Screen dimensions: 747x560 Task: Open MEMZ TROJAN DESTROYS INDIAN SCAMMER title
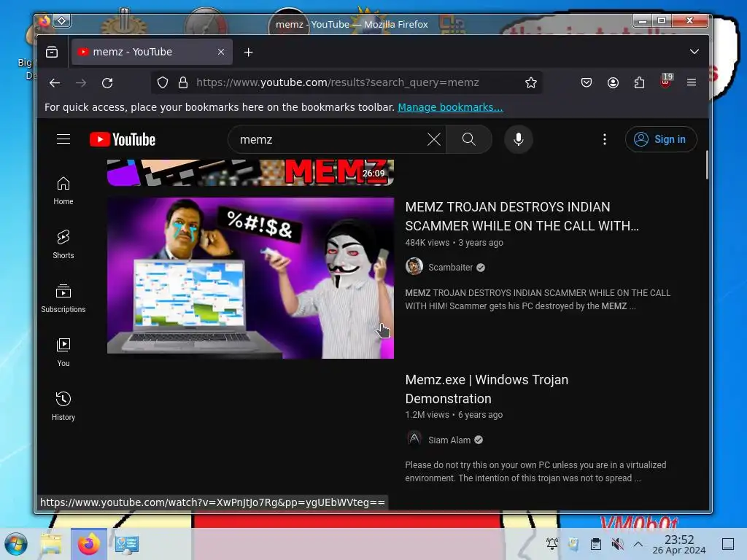522,216
